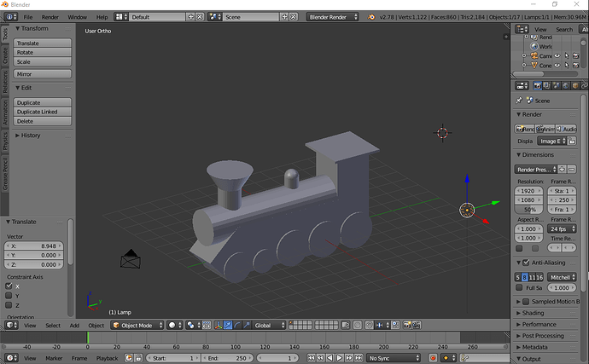Switch to the Create tab in tool shelf
The height and width of the screenshot is (364, 589).
[x=4, y=55]
